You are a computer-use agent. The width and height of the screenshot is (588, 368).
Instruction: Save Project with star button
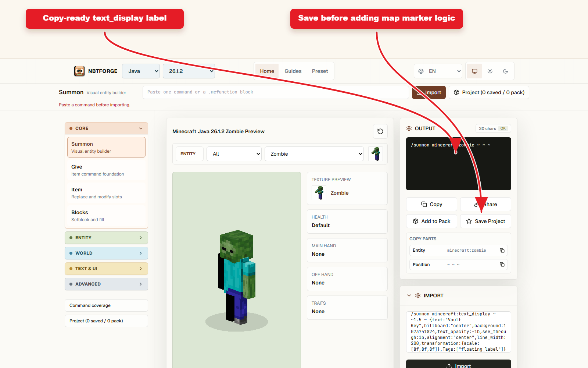tap(485, 221)
